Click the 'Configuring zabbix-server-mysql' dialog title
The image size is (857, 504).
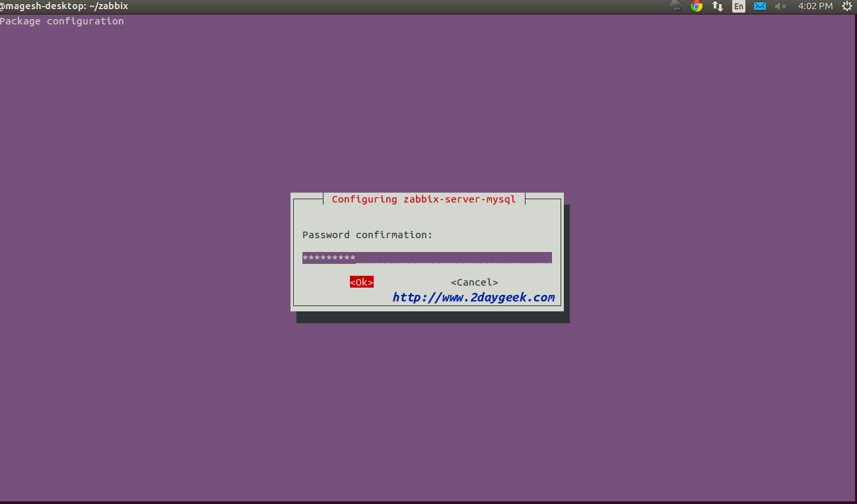tap(424, 199)
